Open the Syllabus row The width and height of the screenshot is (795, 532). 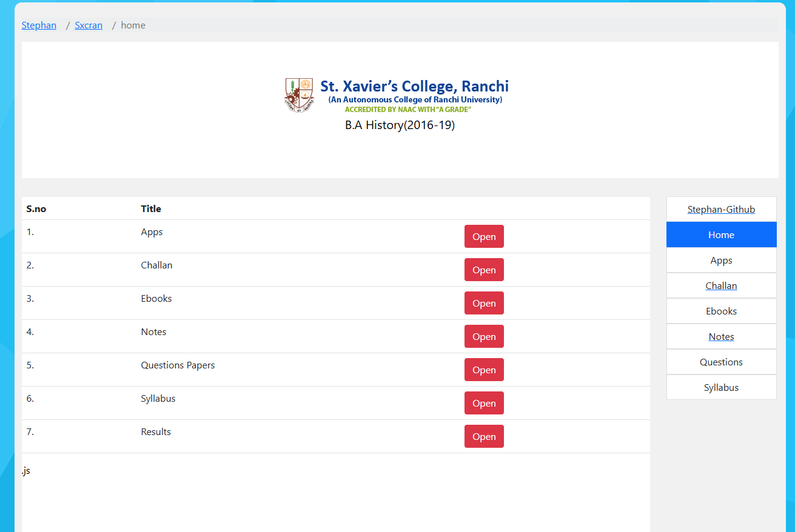click(484, 404)
